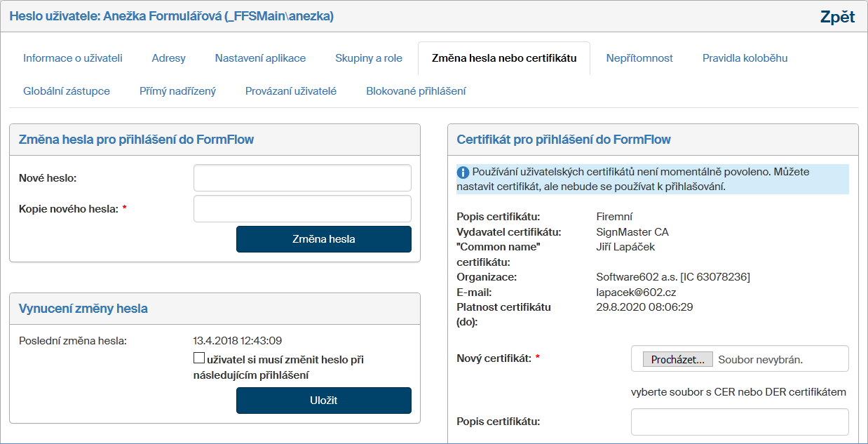Go to the Přímý nadřízený tab
The height and width of the screenshot is (444, 868).
pyautogui.click(x=177, y=91)
